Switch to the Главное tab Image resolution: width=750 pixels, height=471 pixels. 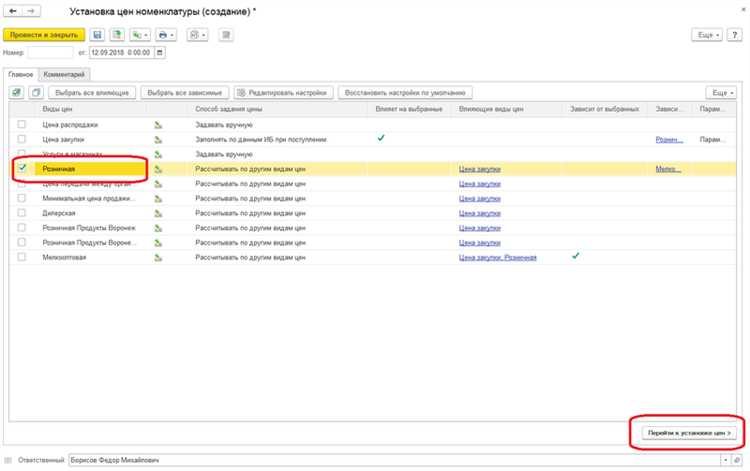coord(21,75)
